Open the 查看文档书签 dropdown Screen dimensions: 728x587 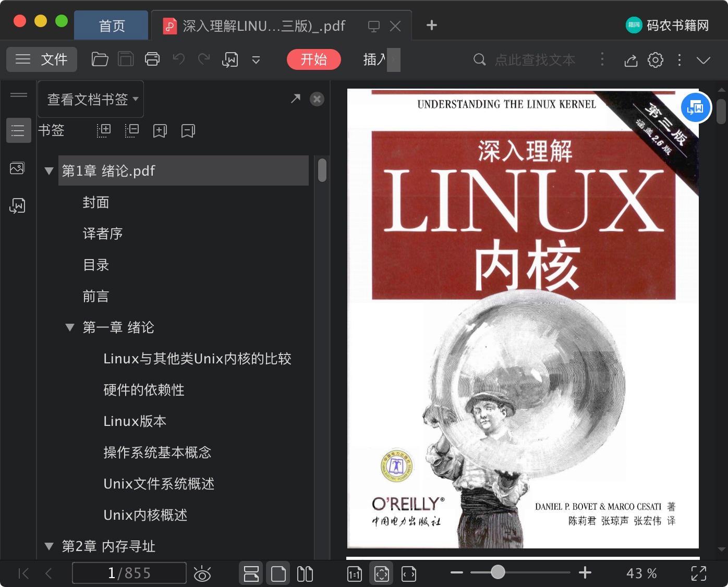click(91, 99)
